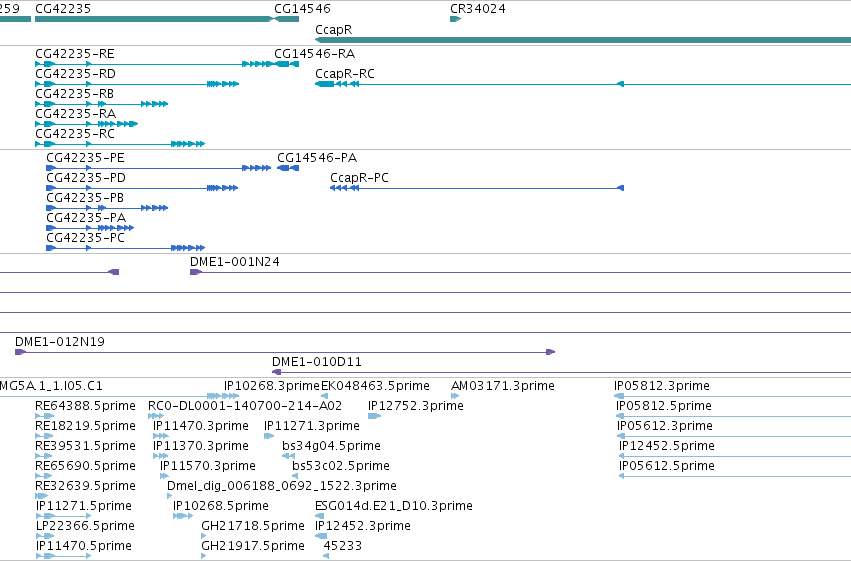The image size is (851, 561).
Task: Click the AM03171.3prime arrow glyph
Action: pos(455,396)
